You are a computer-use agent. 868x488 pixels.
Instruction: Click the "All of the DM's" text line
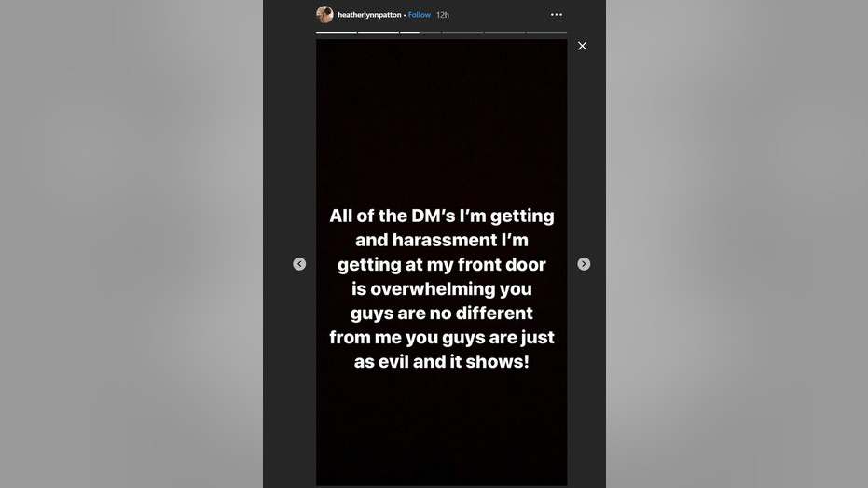click(x=441, y=216)
